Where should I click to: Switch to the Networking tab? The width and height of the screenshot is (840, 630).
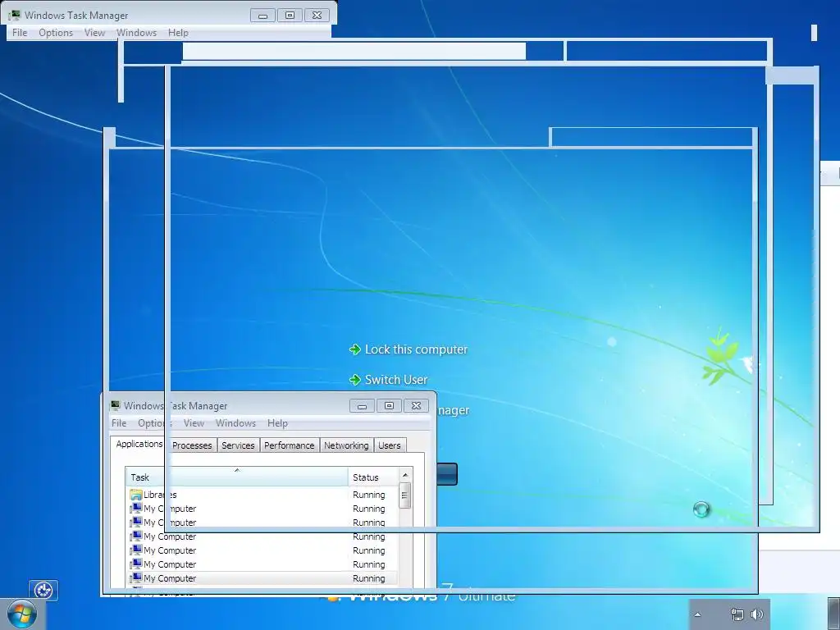coord(346,445)
